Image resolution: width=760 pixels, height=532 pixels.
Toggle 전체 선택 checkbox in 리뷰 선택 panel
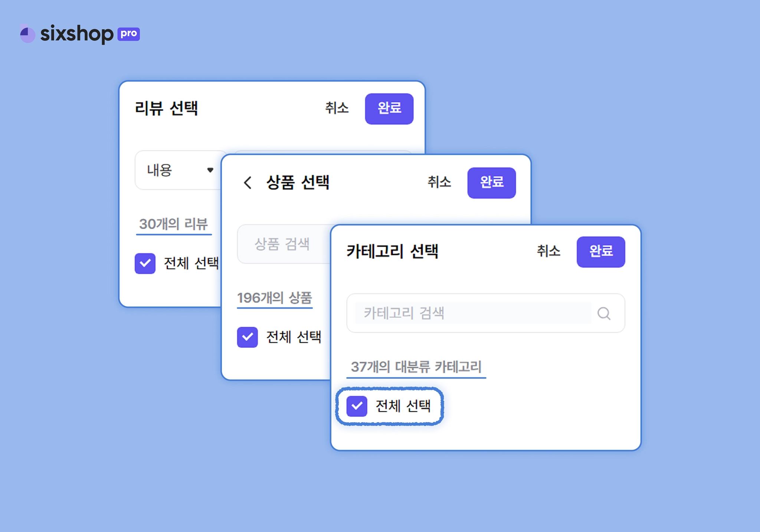point(145,263)
